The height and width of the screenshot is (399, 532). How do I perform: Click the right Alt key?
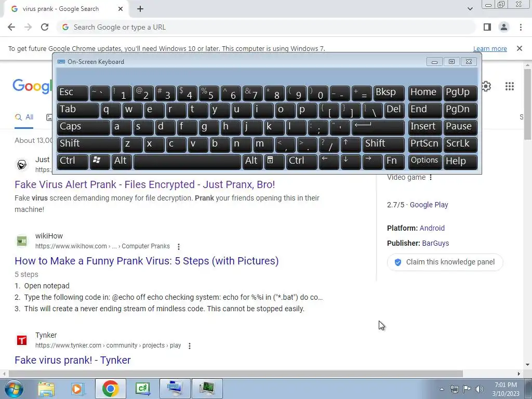pyautogui.click(x=253, y=161)
